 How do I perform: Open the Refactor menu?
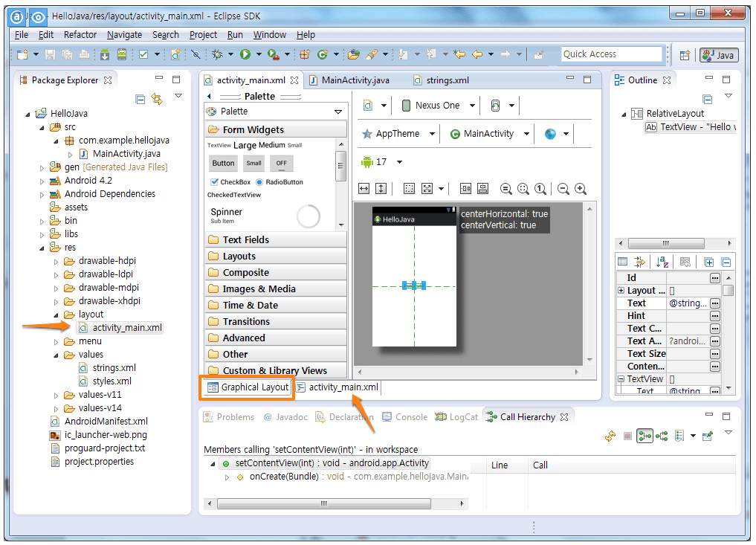coord(80,35)
